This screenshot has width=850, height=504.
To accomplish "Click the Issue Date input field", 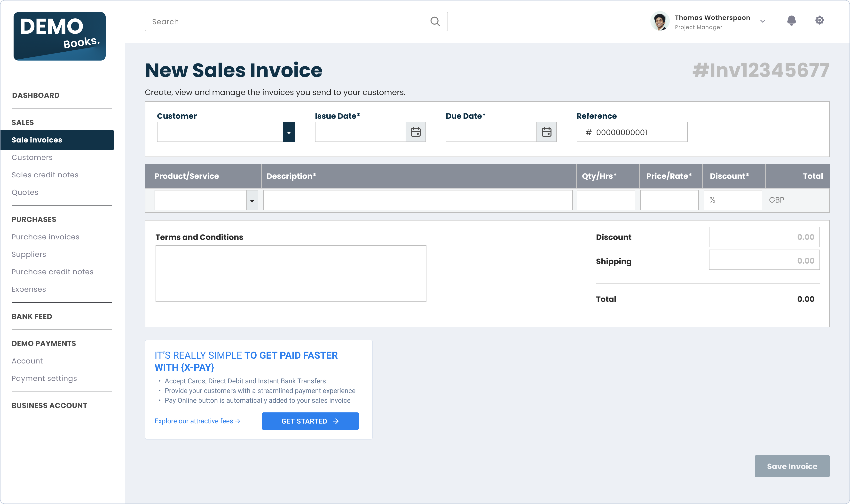I will click(360, 132).
